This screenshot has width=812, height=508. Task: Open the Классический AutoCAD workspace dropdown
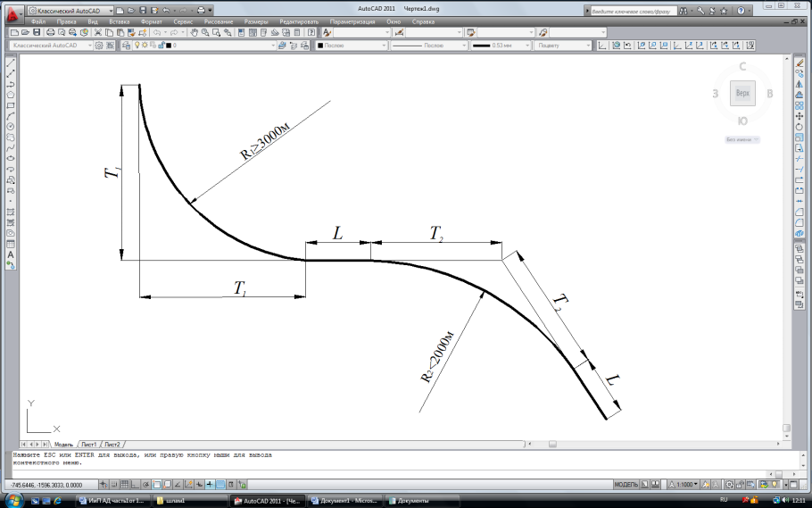54,45
